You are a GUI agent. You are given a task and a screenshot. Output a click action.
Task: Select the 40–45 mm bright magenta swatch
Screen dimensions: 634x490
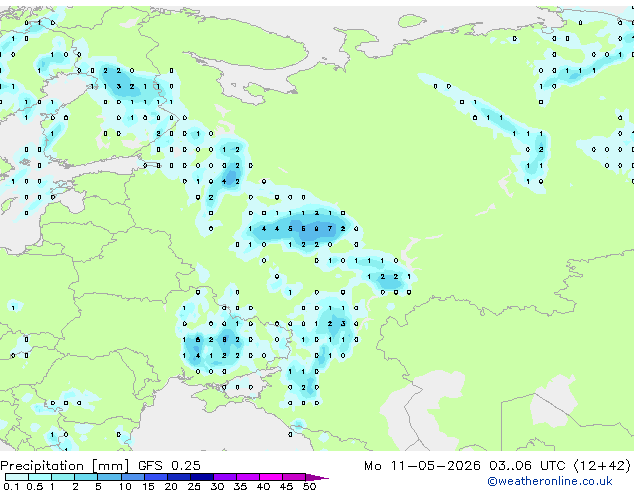pos(271,477)
